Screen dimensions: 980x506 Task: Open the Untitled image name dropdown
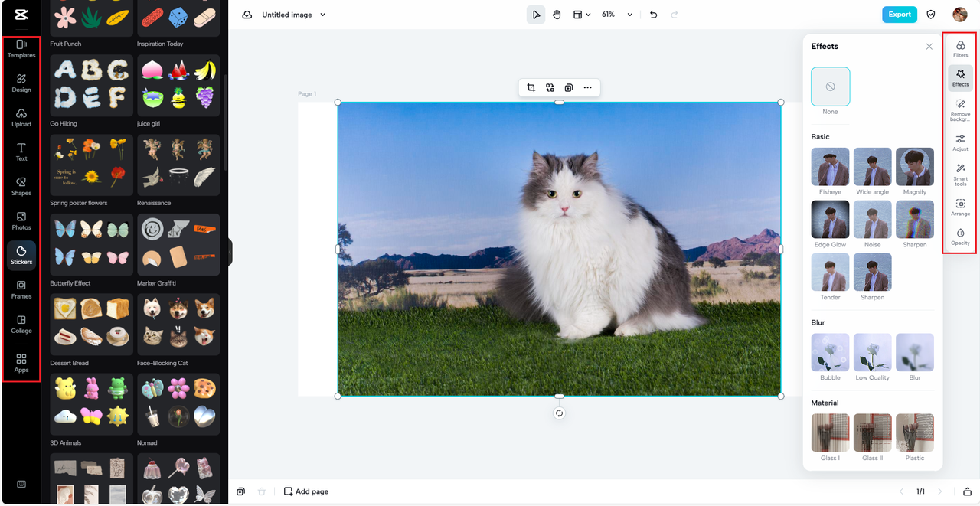coord(322,15)
